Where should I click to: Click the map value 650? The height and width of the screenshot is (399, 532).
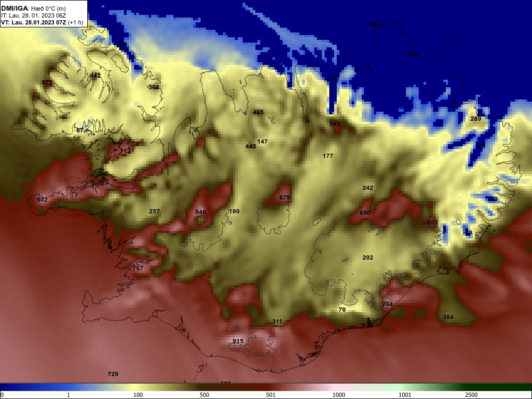coord(365,213)
